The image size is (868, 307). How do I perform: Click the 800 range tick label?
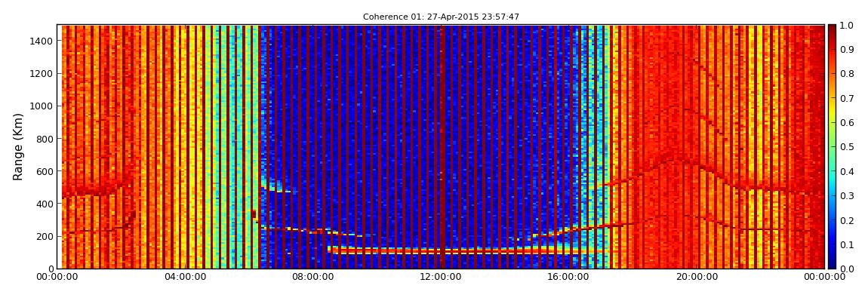pos(45,139)
